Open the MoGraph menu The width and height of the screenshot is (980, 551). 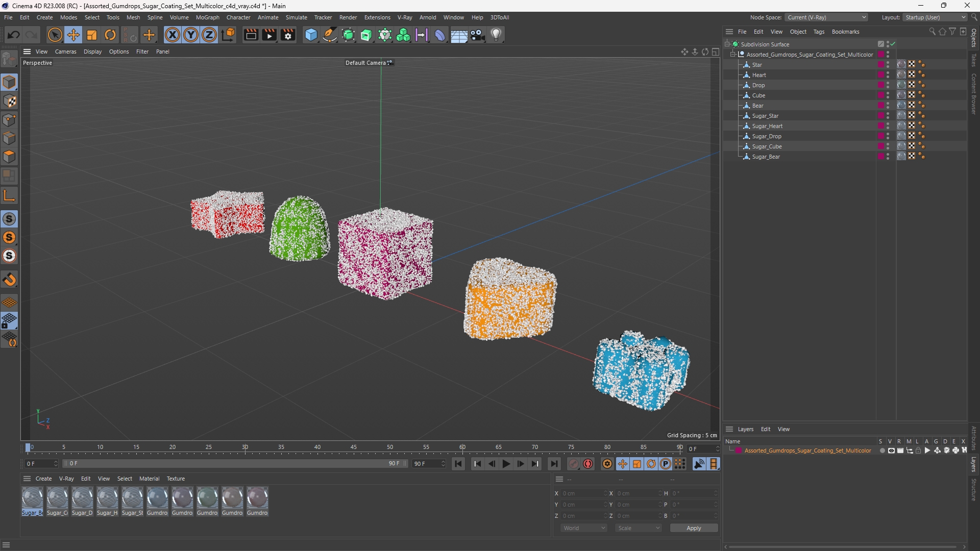tap(207, 17)
